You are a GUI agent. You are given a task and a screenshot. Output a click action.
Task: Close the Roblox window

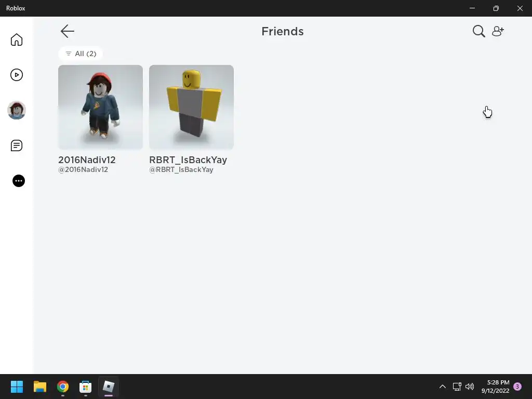520,8
